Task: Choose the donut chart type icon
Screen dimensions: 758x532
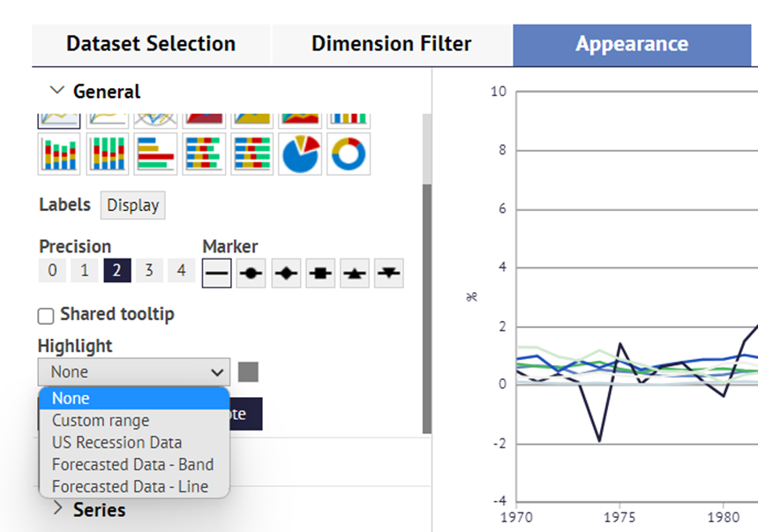Action: pos(349,154)
